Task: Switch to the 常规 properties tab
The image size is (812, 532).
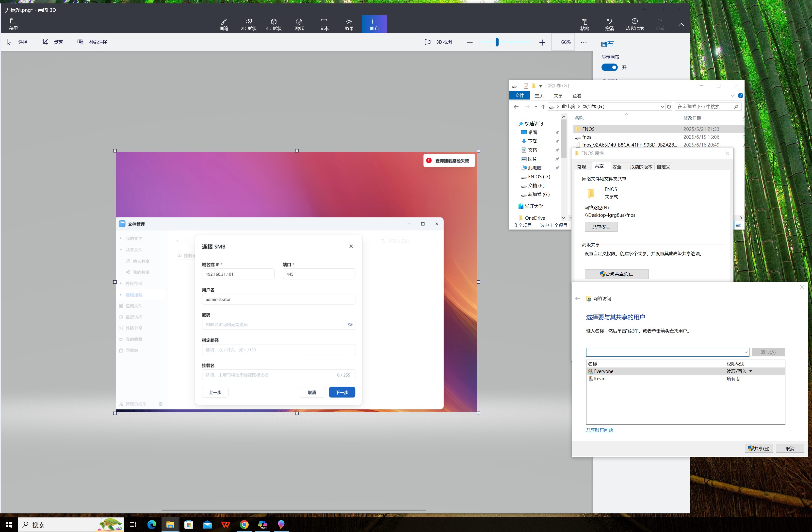Action: pos(581,167)
